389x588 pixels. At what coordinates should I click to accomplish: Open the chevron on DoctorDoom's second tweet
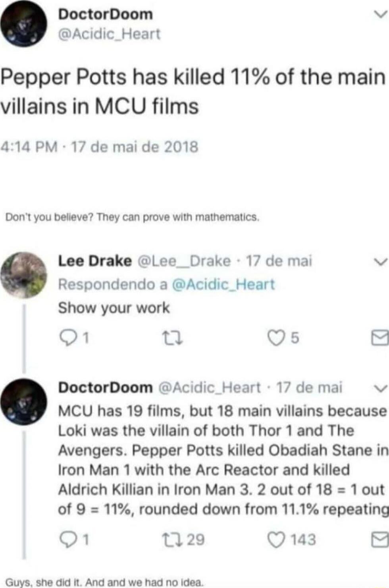pos(380,389)
